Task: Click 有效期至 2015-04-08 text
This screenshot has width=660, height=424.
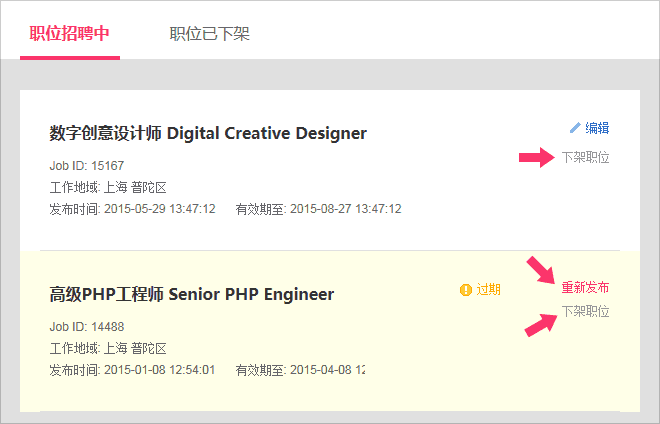Action: point(300,370)
